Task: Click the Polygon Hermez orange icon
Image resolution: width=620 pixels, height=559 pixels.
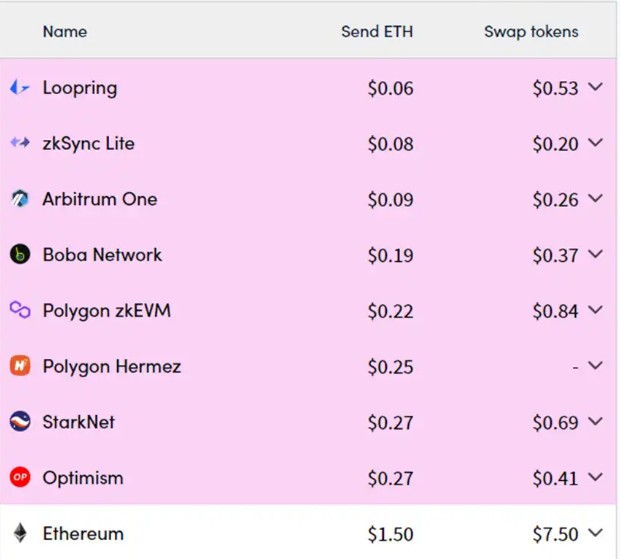Action: pos(20,366)
